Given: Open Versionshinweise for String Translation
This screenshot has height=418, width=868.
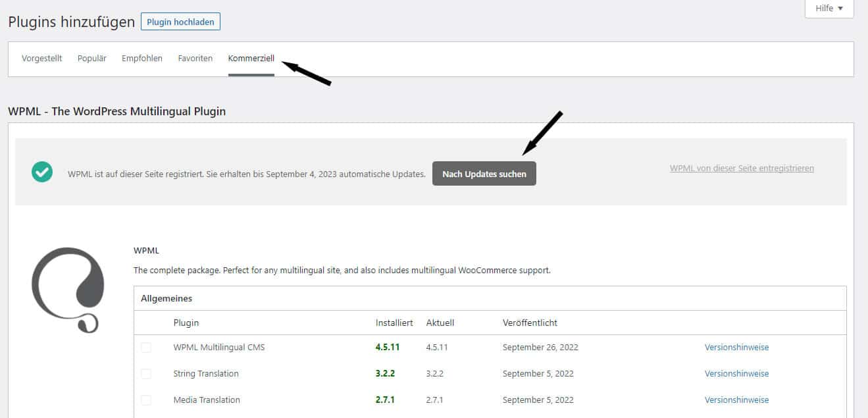Looking at the screenshot, I should (x=736, y=374).
